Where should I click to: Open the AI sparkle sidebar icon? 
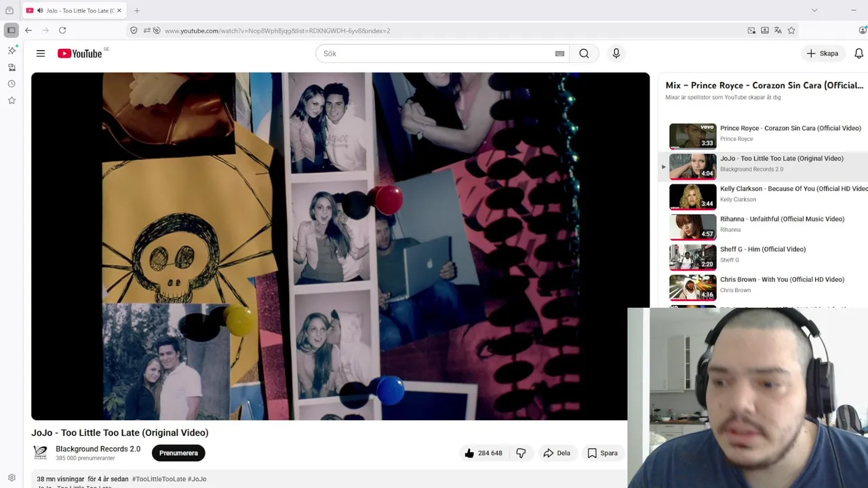coord(12,50)
